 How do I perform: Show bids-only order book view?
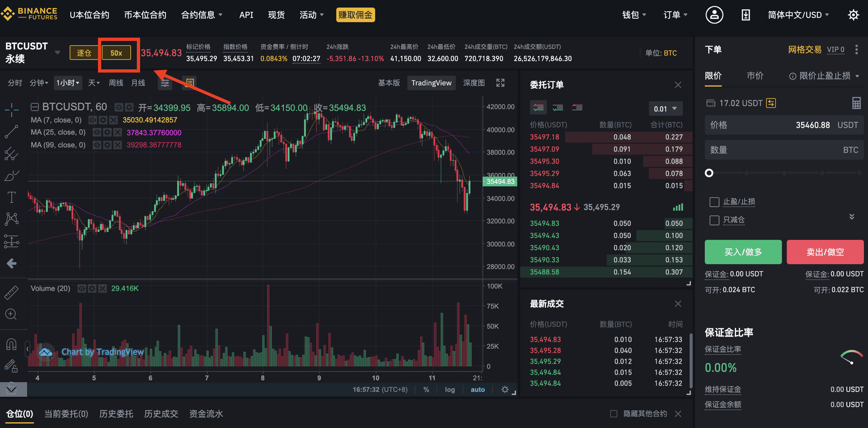pos(558,108)
